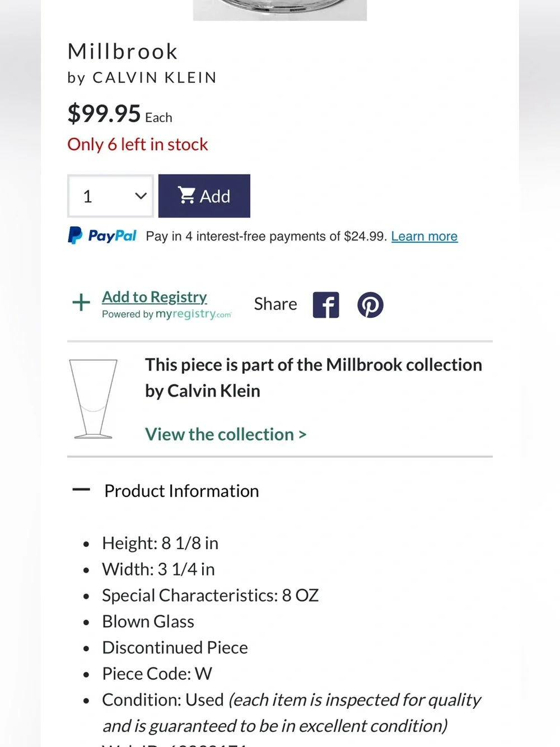The height and width of the screenshot is (747, 560).
Task: Open View the collection link
Action: (x=226, y=434)
